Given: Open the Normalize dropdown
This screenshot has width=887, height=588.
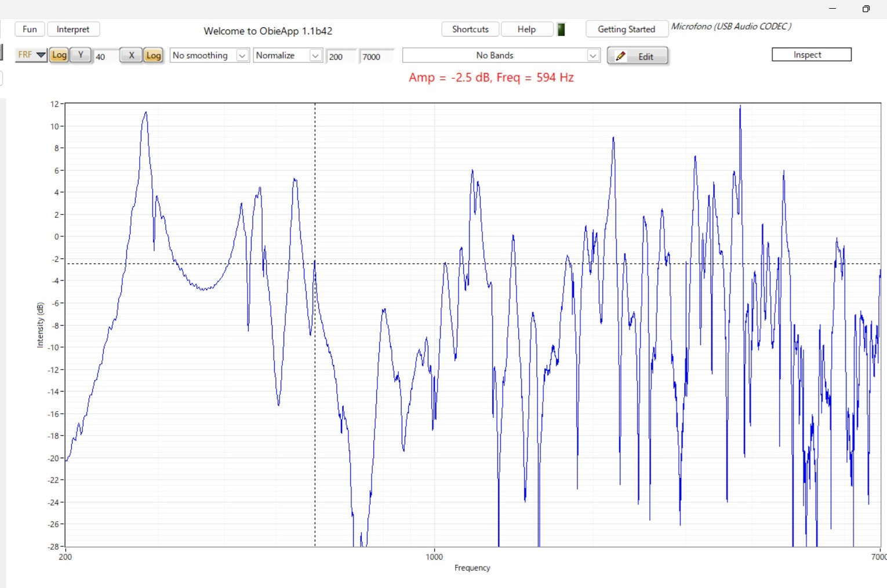Looking at the screenshot, I should pyautogui.click(x=315, y=56).
